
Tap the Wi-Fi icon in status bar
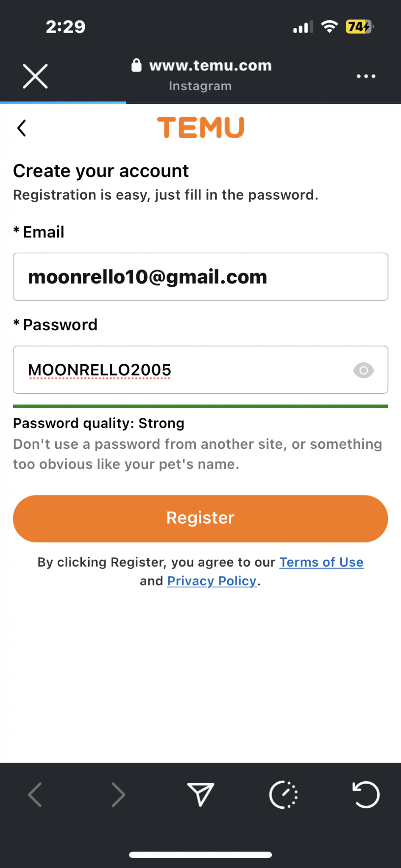point(329,27)
